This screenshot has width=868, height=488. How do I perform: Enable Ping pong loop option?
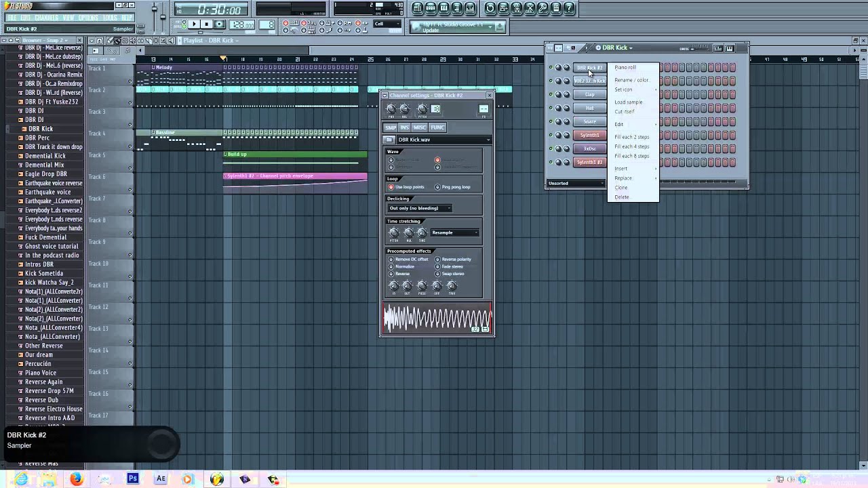pos(437,187)
